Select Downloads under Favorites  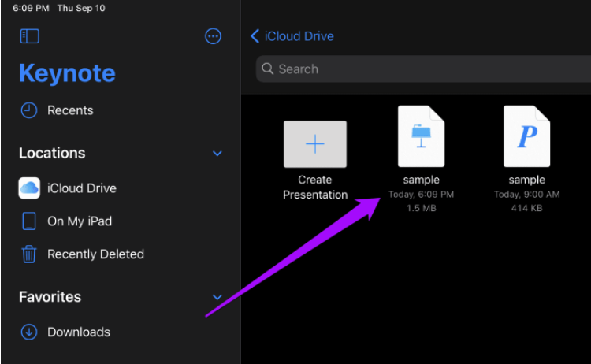[x=78, y=332]
